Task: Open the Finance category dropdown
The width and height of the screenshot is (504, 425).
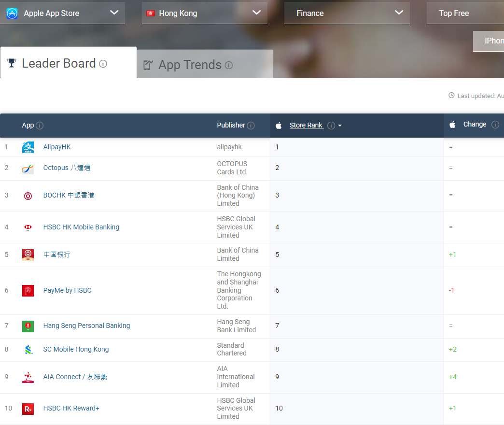Action: point(347,13)
